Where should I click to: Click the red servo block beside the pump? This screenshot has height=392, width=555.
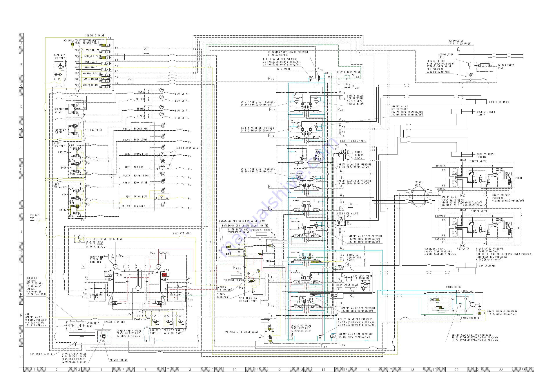tap(166, 275)
